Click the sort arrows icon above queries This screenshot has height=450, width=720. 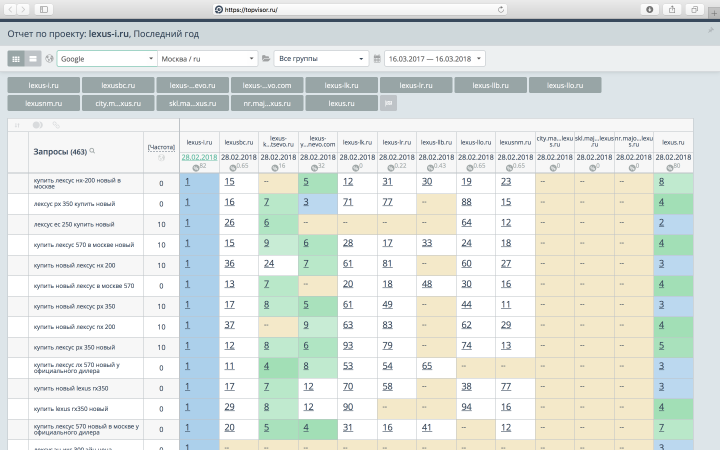(17, 125)
